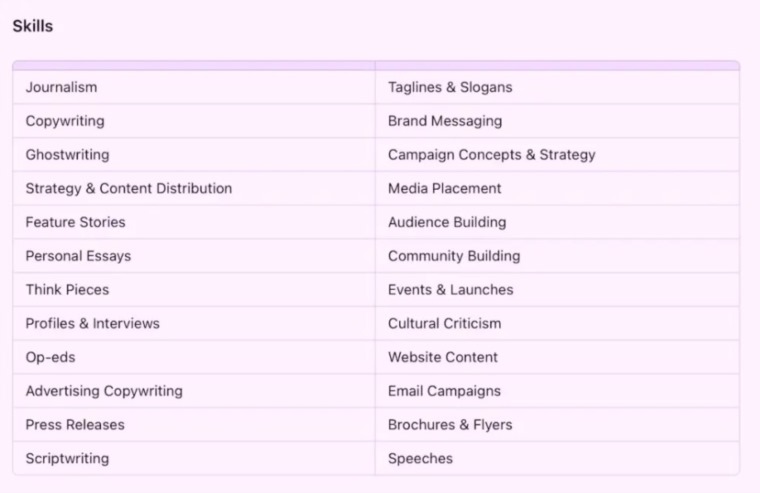Select the Scriptwriting cell
The image size is (760, 493).
coord(194,458)
